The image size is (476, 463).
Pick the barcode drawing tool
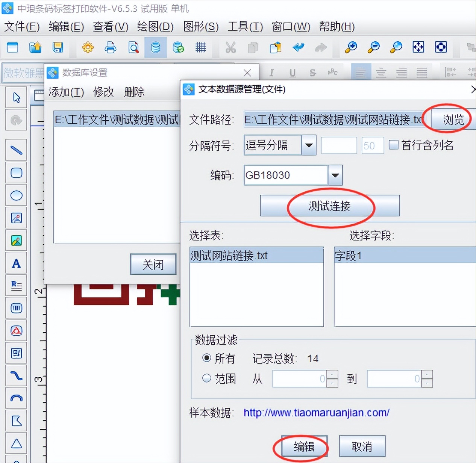coord(16,308)
